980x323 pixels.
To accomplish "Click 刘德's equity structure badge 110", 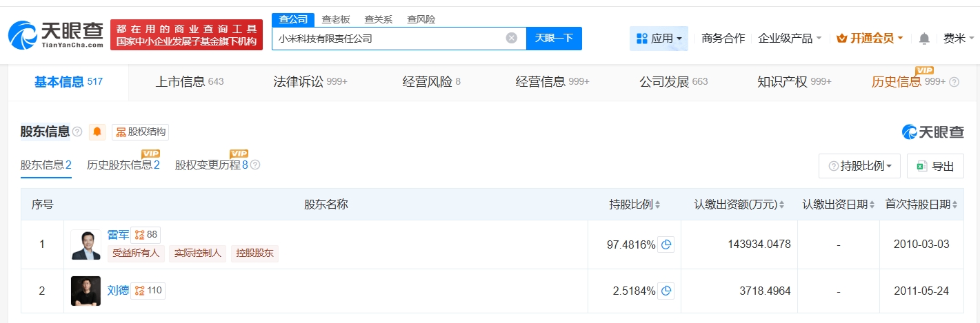I will (148, 291).
